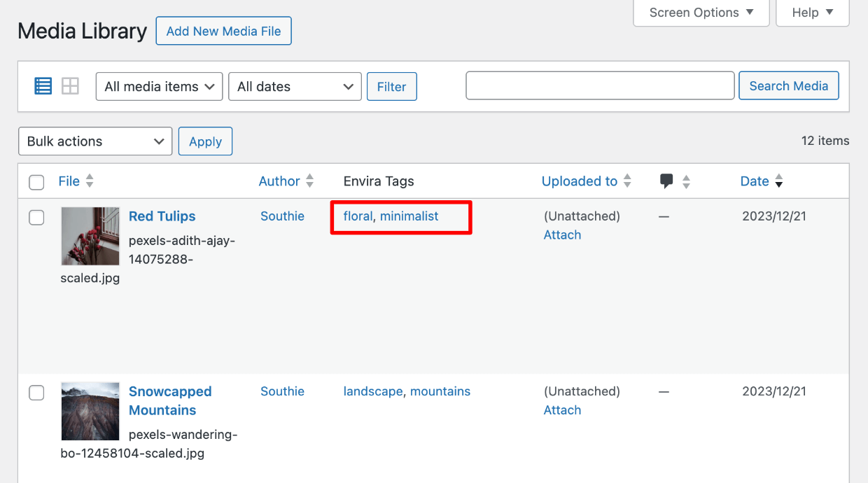Viewport: 868px width, 483px height.
Task: Expand the Screen Options panel
Action: pos(701,13)
